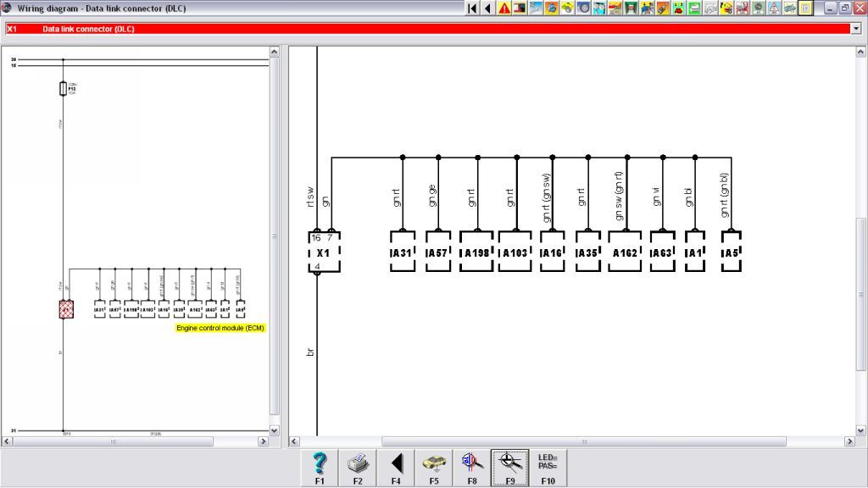Click component A198 in the enlarged diagram
Viewport: 868px width, 488px height.
476,252
